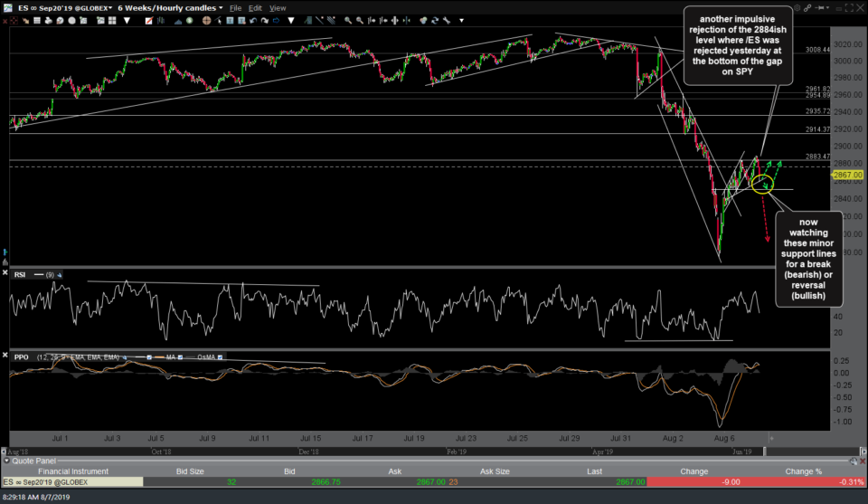Image resolution: width=868 pixels, height=504 pixels.
Task: Click the four-pane grid layout icon
Action: pos(112,21)
